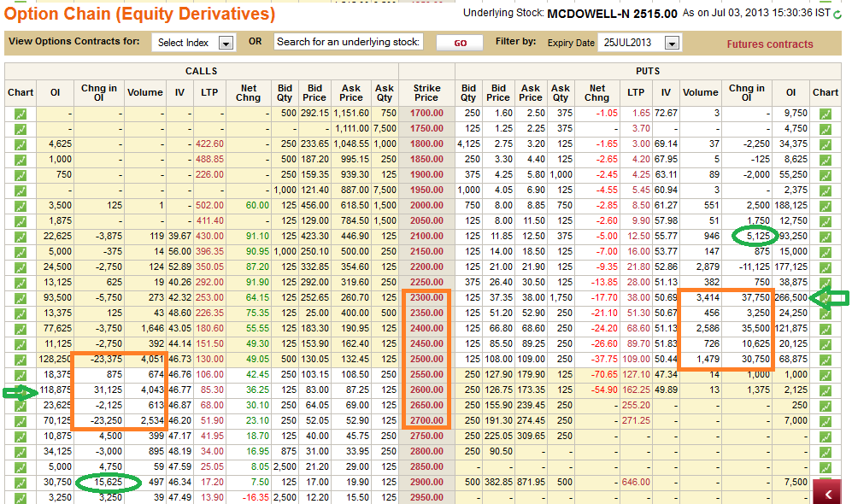Image resolution: width=852 pixels, height=504 pixels.
Task: Click calls volume 4,051
Action: [152, 359]
